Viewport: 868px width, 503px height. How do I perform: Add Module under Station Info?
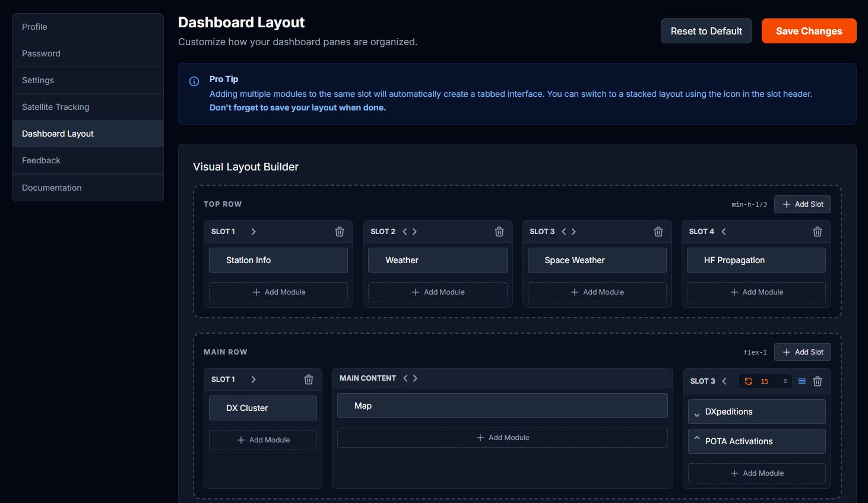[278, 292]
